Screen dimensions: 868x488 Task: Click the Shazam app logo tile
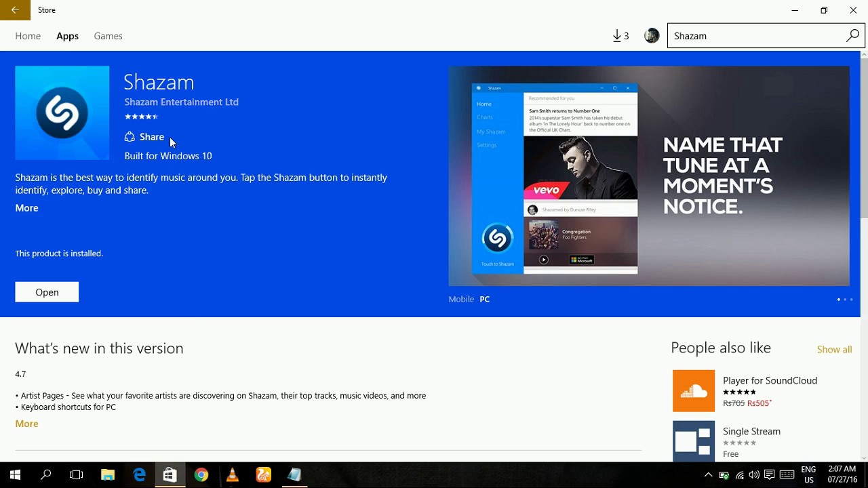62,113
